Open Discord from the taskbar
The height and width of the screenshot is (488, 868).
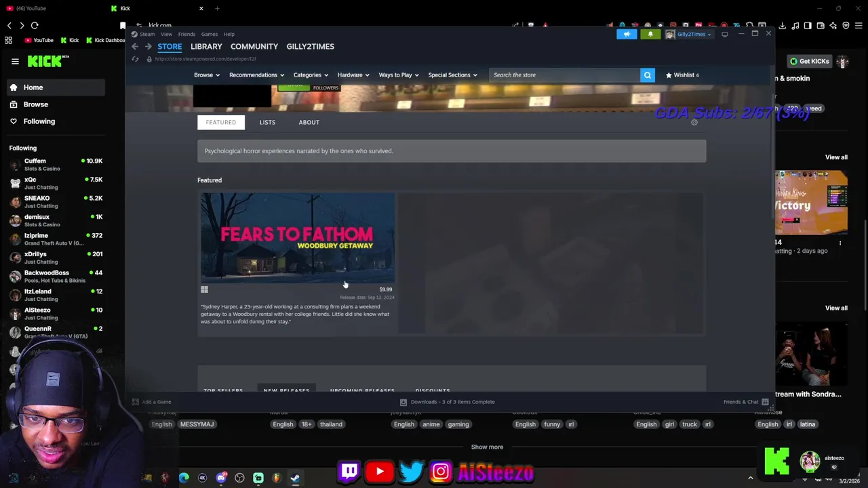221,478
